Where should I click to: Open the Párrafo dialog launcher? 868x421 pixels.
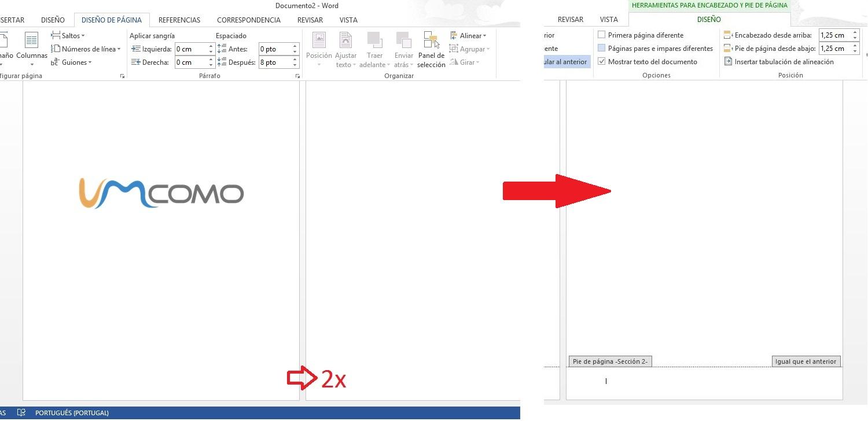297,76
